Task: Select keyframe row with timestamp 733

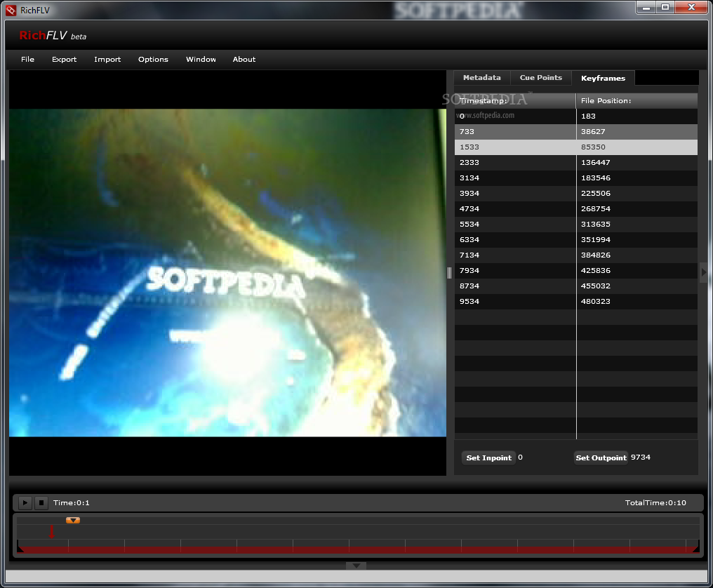Action: point(576,131)
